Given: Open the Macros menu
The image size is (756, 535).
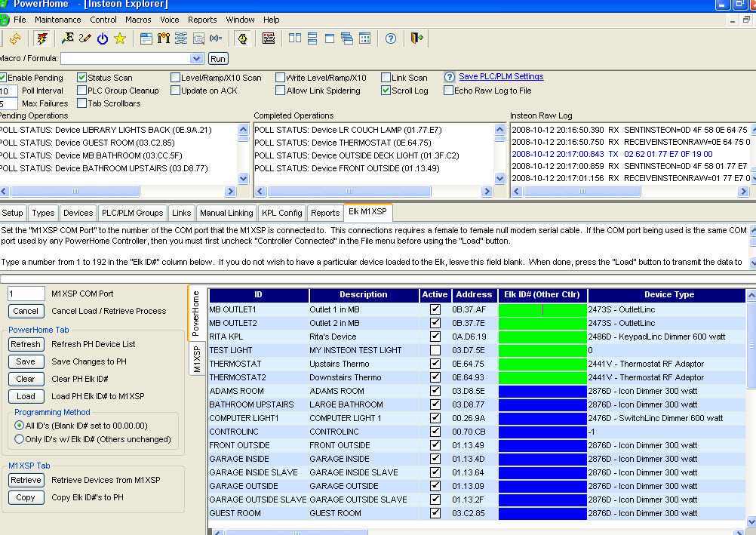Looking at the screenshot, I should pyautogui.click(x=138, y=20).
